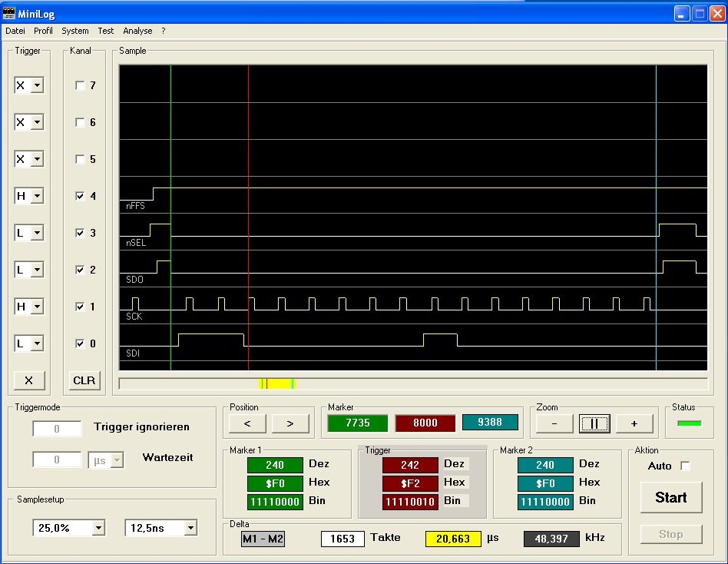The height and width of the screenshot is (564, 728).
Task: Zoom out with the minus button
Action: pyautogui.click(x=554, y=423)
